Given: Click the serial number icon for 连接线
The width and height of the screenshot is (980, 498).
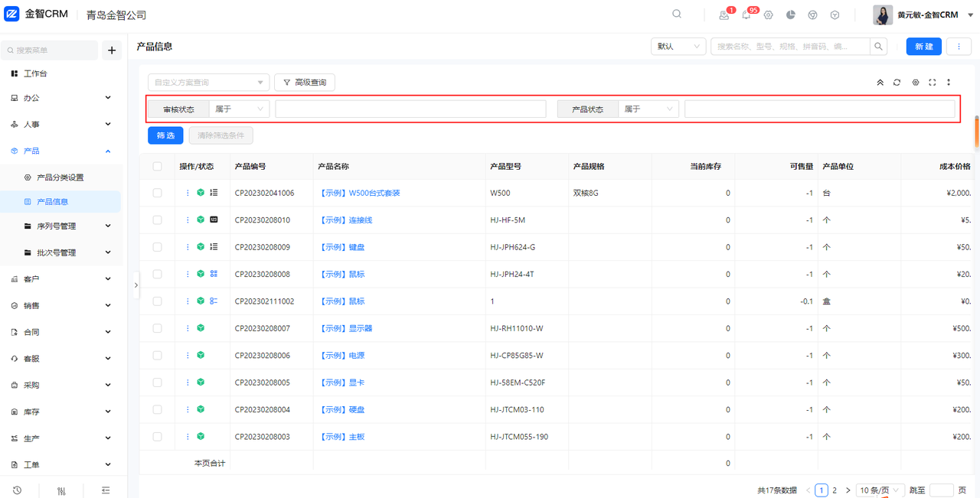Looking at the screenshot, I should 214,220.
